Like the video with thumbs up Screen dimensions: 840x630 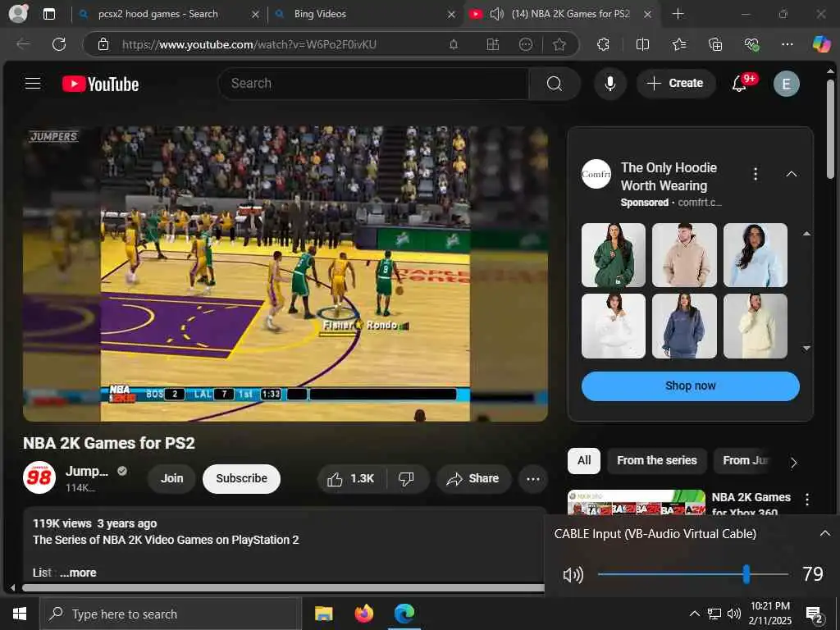point(351,478)
